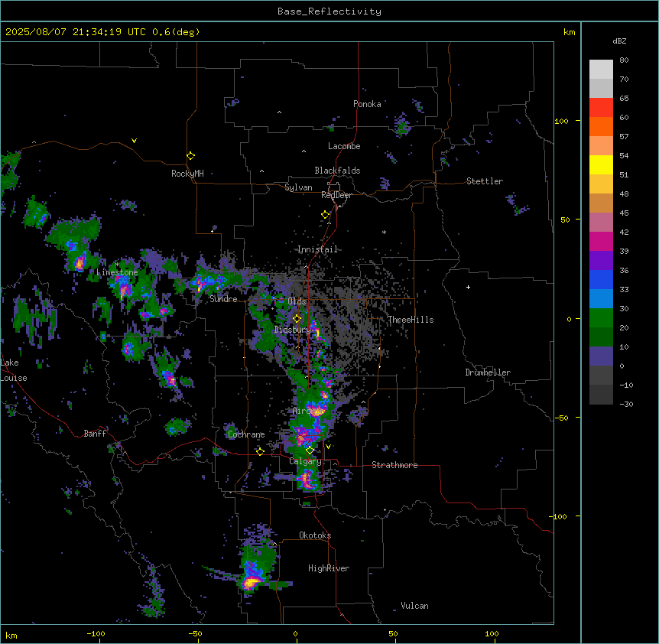Select the white caret marker west of Ponoka
Viewport: 659px width, 644px height.
pos(279,112)
